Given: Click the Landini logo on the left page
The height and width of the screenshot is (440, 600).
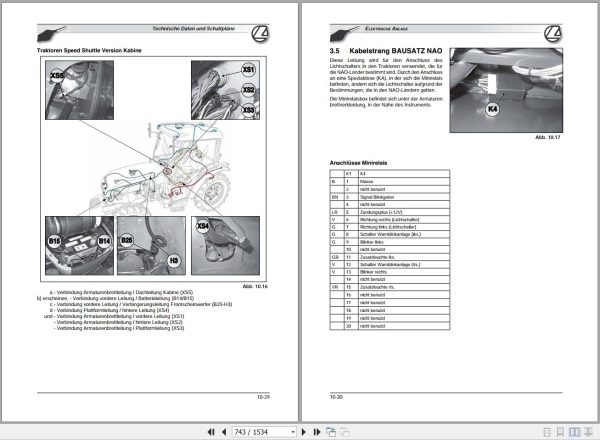Looking at the screenshot, I should click(260, 34).
